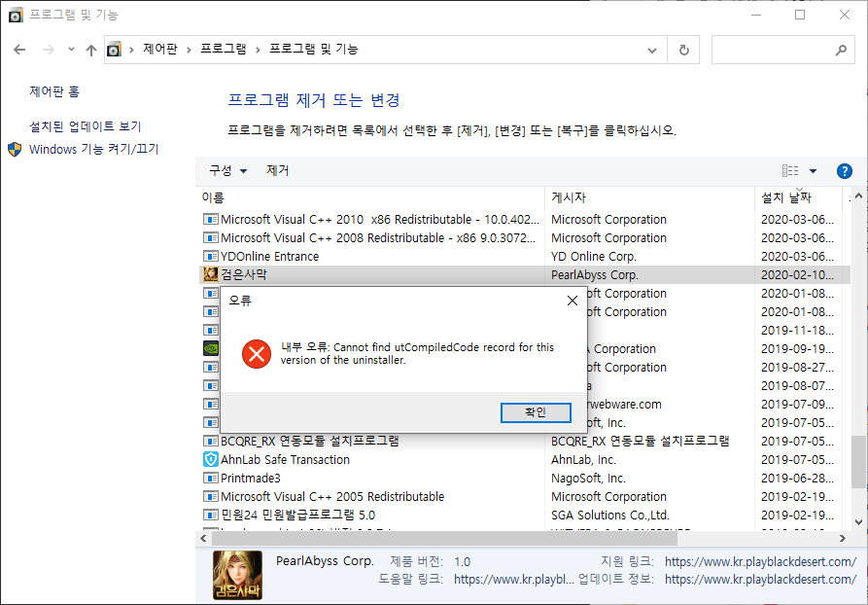Click the horizontal scrollbar left arrow
Image resolution: width=868 pixels, height=605 pixels.
click(x=204, y=538)
